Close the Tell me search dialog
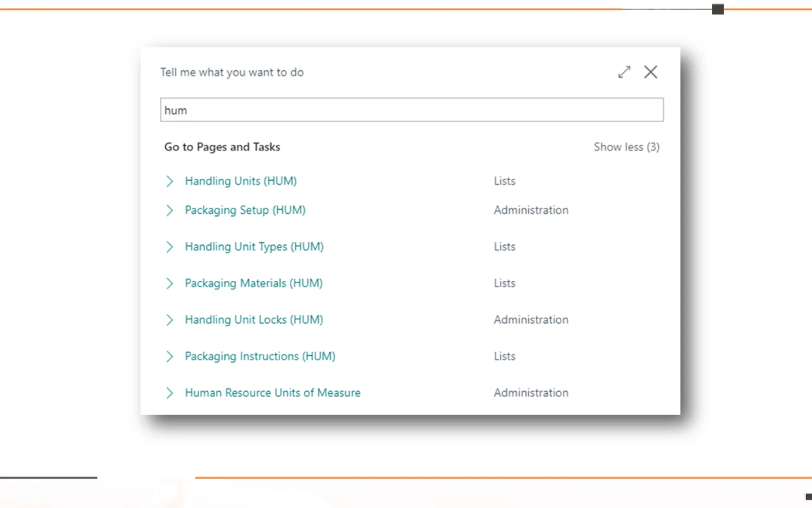The image size is (812, 508). point(651,72)
